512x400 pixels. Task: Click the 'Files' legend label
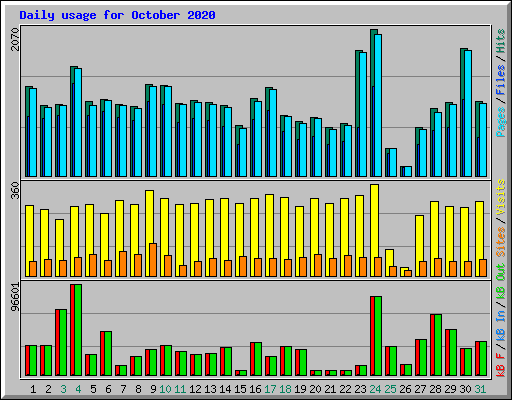point(501,80)
